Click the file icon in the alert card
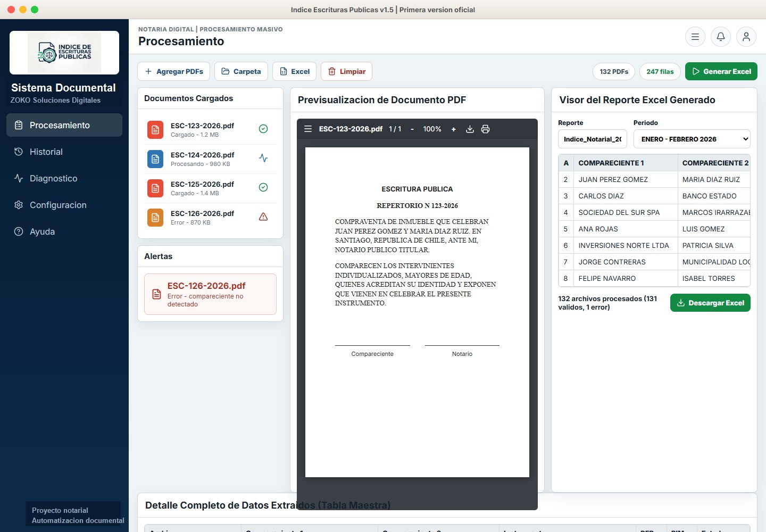The image size is (766, 532). tap(156, 294)
